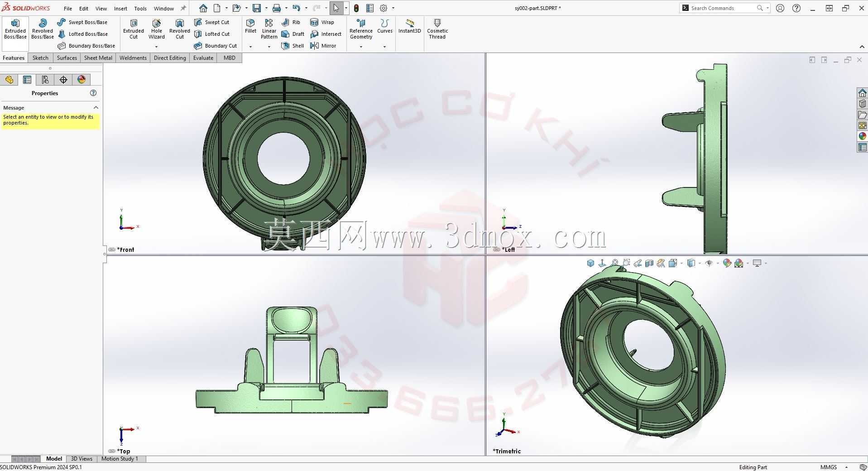Choose the Swept Cut feature

pyautogui.click(x=212, y=22)
